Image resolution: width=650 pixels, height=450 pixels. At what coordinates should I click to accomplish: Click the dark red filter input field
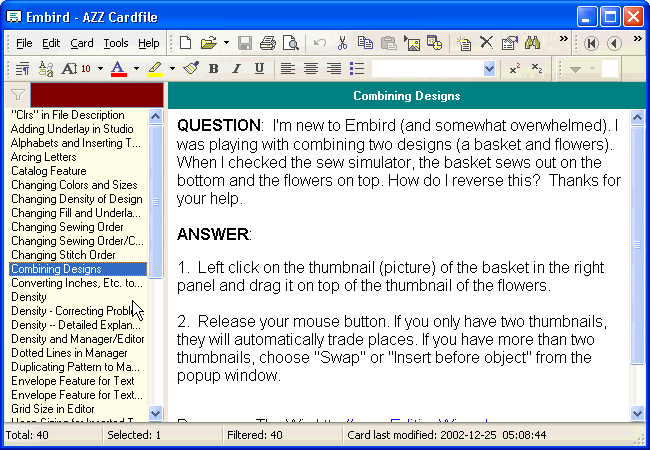pos(97,95)
